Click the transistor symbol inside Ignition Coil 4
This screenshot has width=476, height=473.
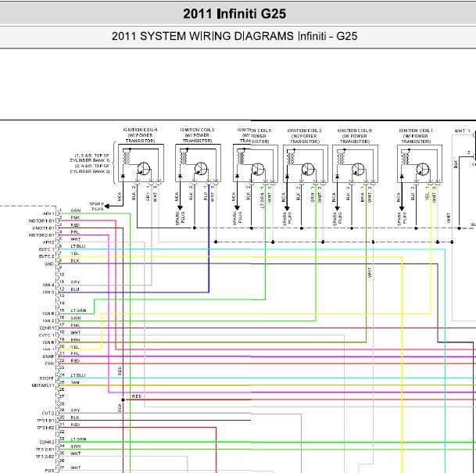[143, 169]
